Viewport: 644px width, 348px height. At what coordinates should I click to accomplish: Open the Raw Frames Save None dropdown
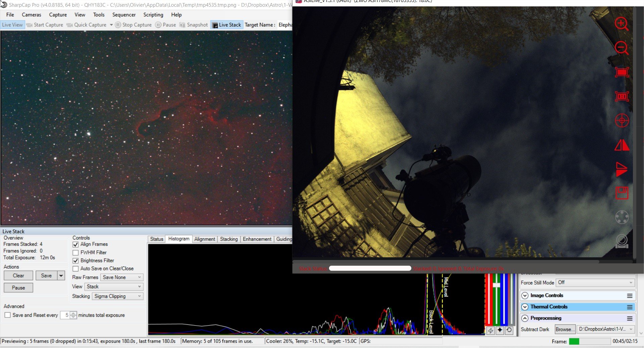pos(122,277)
